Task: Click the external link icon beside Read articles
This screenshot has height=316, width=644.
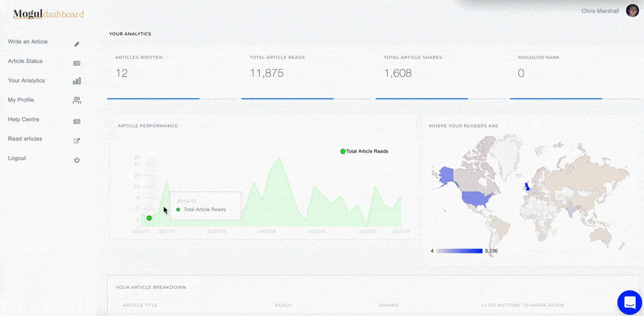Action: [x=77, y=141]
